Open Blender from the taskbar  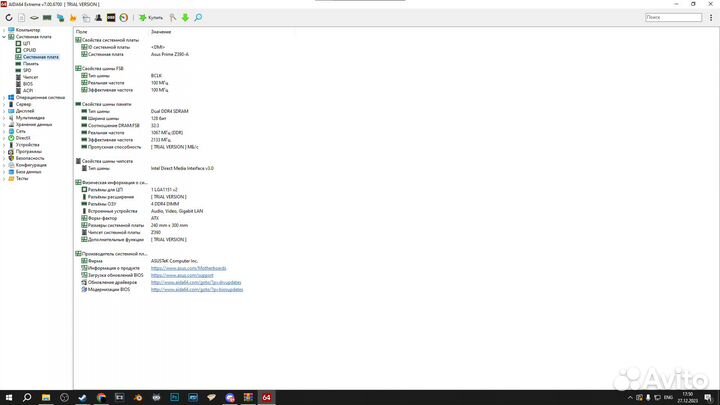click(138, 397)
